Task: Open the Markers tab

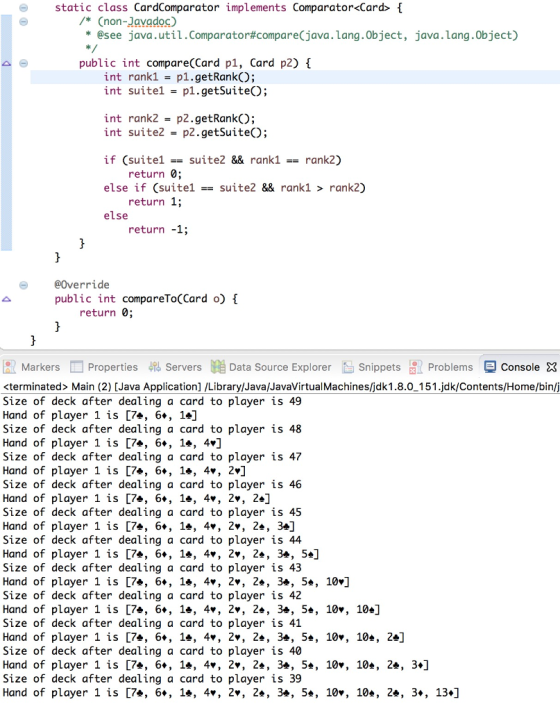Action: coord(32,367)
